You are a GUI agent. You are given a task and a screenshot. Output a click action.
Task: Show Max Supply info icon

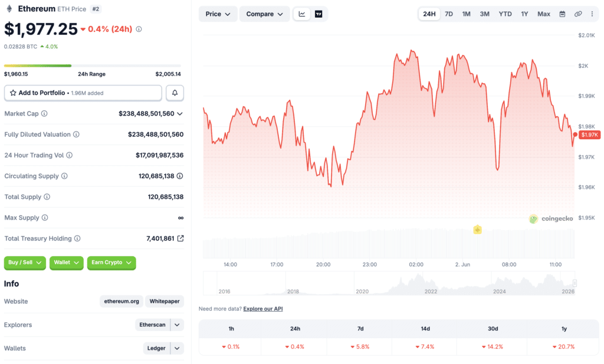(x=45, y=218)
